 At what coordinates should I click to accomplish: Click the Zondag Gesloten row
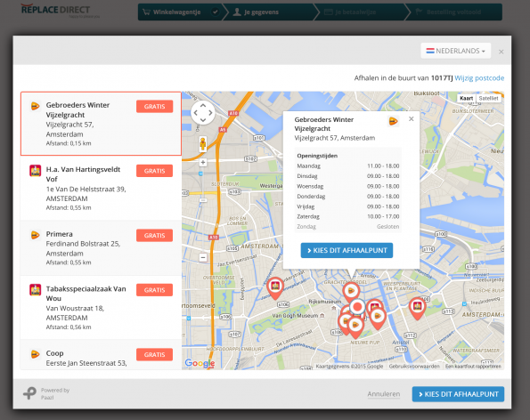347,227
